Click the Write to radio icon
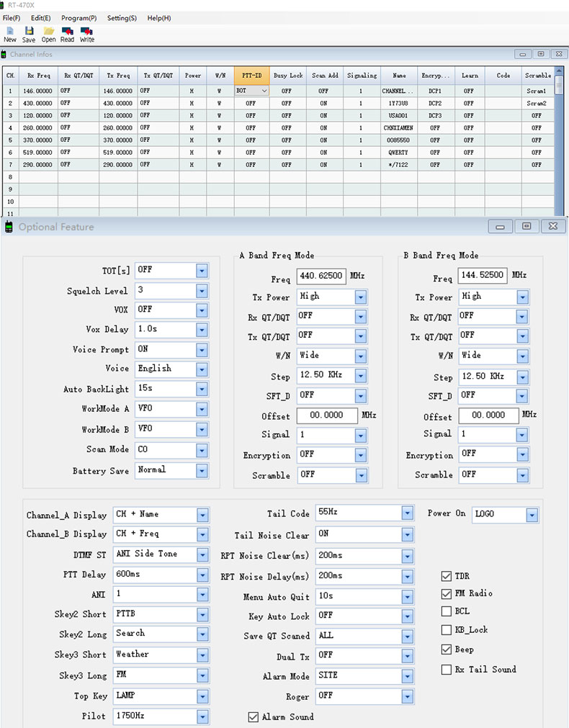The width and height of the screenshot is (569, 728). pyautogui.click(x=86, y=32)
